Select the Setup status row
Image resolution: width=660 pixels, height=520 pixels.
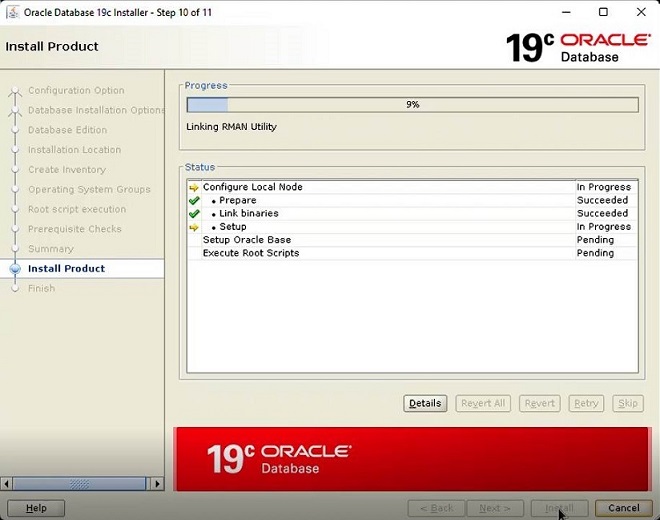tap(412, 227)
